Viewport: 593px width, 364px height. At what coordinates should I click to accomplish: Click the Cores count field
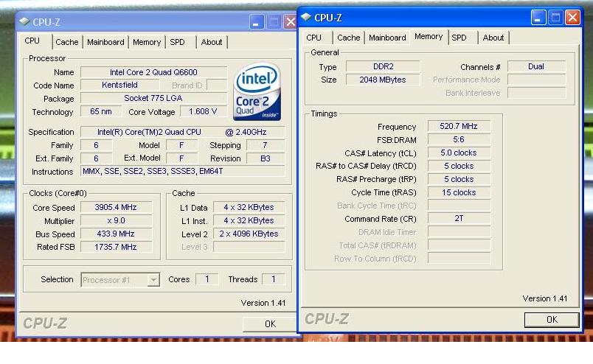tap(207, 279)
